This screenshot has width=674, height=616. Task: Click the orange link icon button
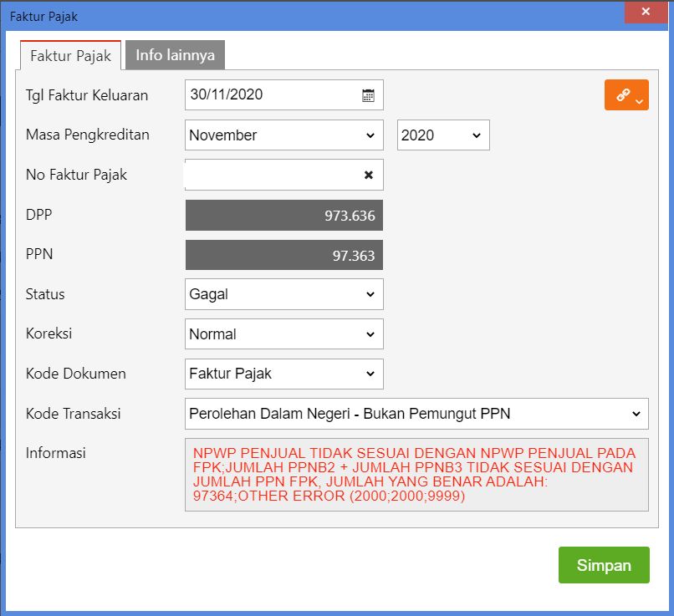point(626,95)
